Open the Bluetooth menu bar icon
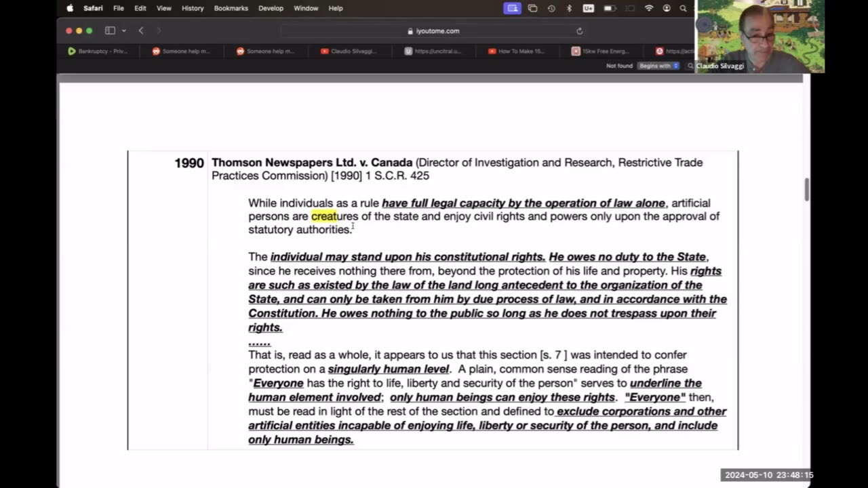868x488 pixels. (x=570, y=8)
